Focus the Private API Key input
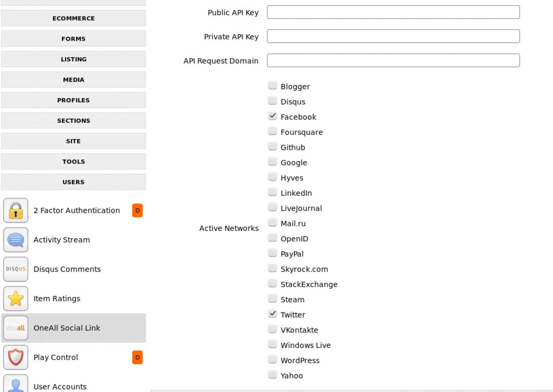The image size is (553, 392). click(393, 36)
